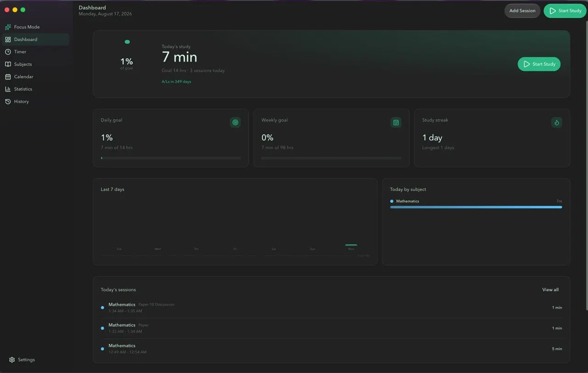Click the 'Goal 14 hrs · 3 sessions today' text

click(193, 71)
